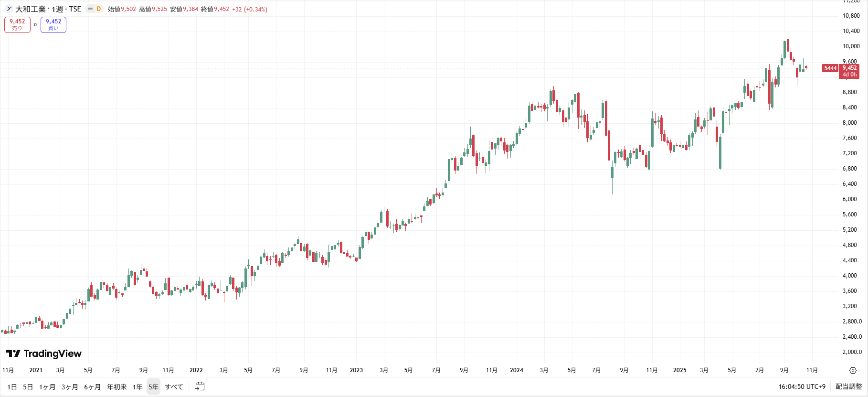Click the 9,452 sell (売り) button
The height and width of the screenshot is (397, 868).
[x=17, y=25]
